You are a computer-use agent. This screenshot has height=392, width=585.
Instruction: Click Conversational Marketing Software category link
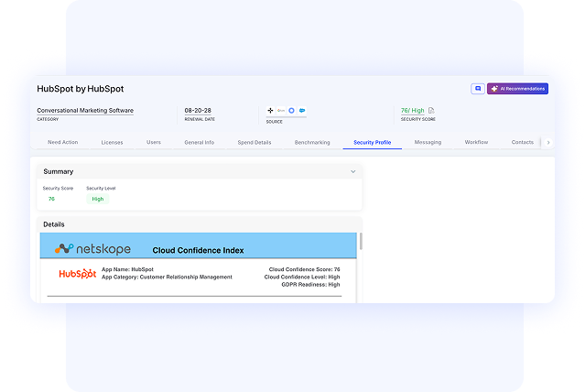(85, 111)
